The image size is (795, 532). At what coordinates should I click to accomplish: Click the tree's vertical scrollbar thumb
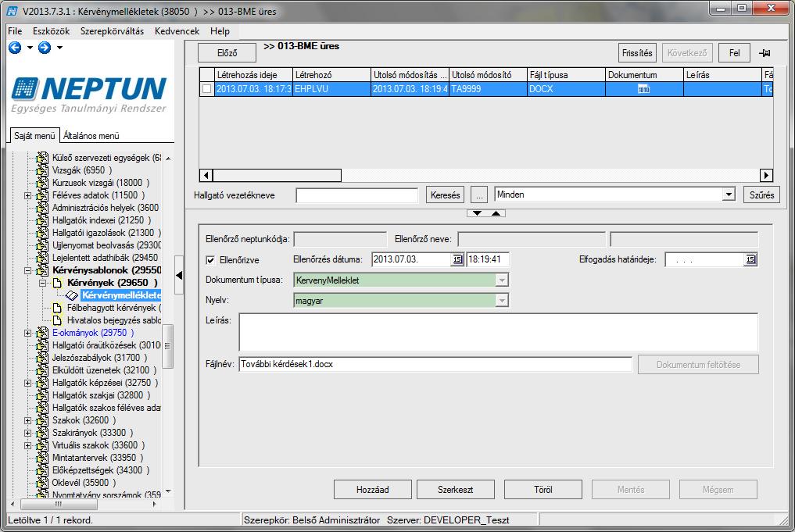click(167, 346)
